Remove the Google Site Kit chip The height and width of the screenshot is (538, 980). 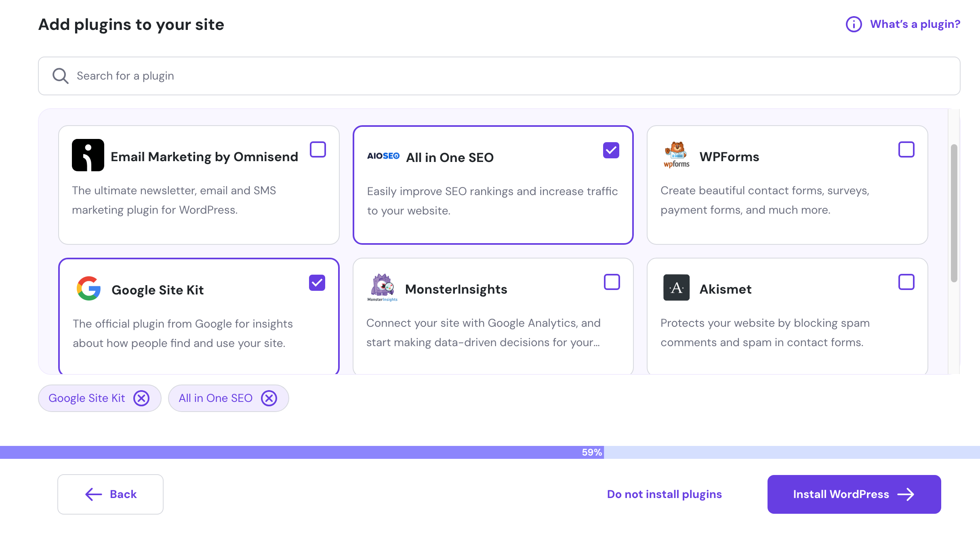point(141,398)
